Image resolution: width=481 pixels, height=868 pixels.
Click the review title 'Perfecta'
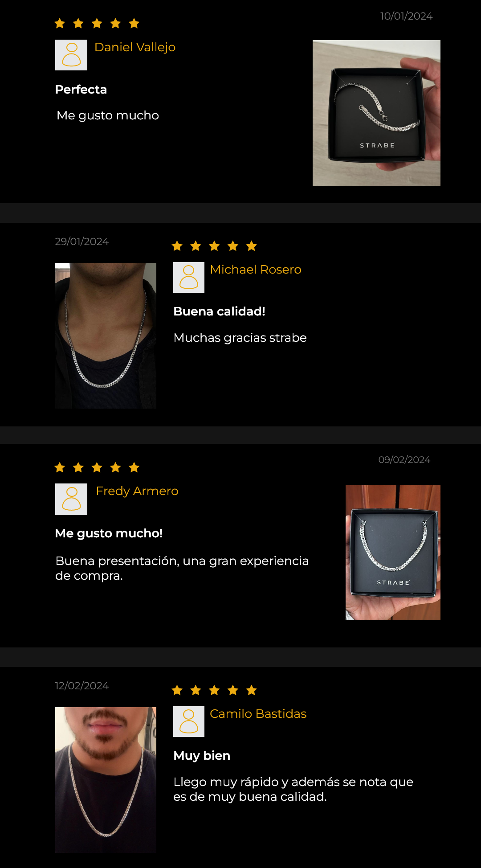point(81,90)
